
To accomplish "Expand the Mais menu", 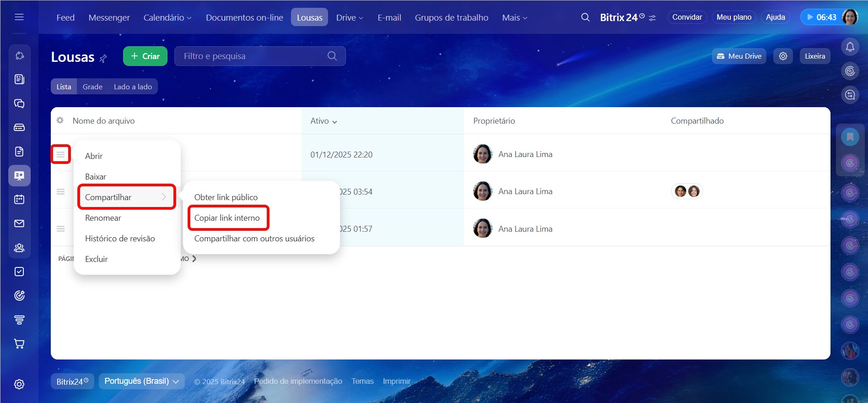I will point(514,17).
